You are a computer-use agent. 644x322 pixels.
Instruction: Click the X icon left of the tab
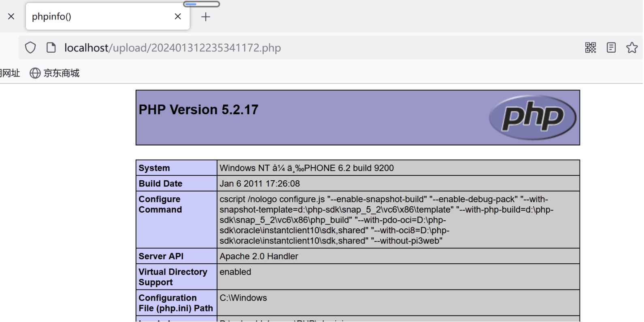[11, 17]
